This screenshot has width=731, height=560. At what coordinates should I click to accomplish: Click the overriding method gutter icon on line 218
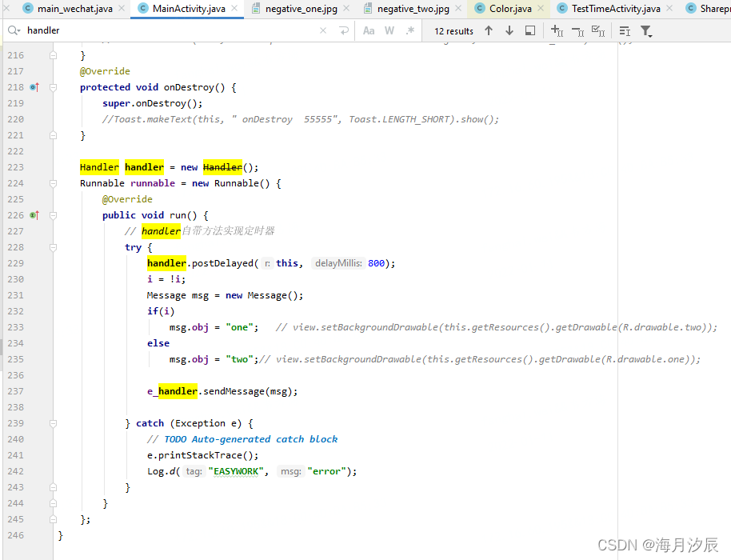click(x=33, y=86)
